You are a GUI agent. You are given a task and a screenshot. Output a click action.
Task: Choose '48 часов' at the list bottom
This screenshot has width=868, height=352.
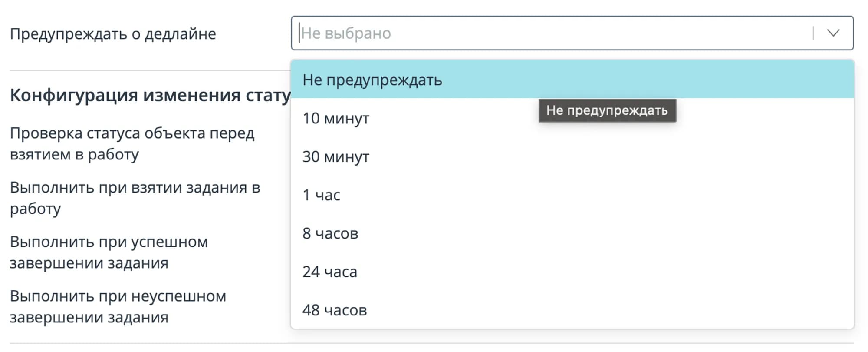point(335,310)
